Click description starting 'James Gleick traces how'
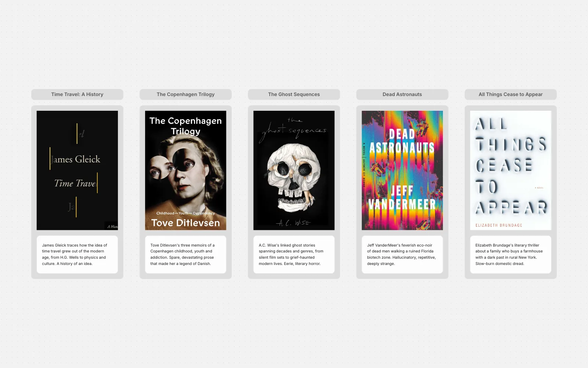This screenshot has width=588, height=368. (77, 254)
